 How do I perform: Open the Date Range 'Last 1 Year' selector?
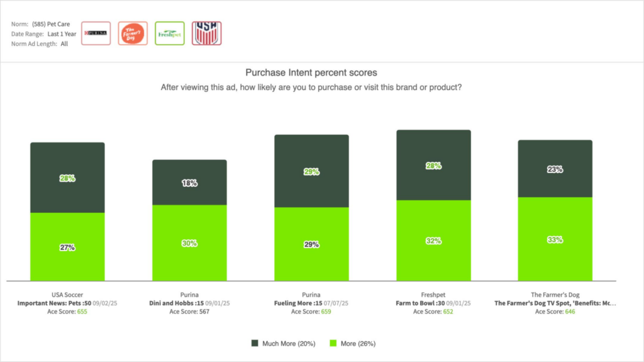(x=62, y=34)
